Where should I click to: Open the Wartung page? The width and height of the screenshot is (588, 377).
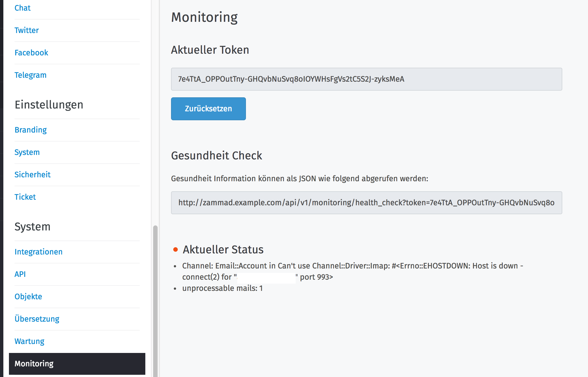point(29,341)
